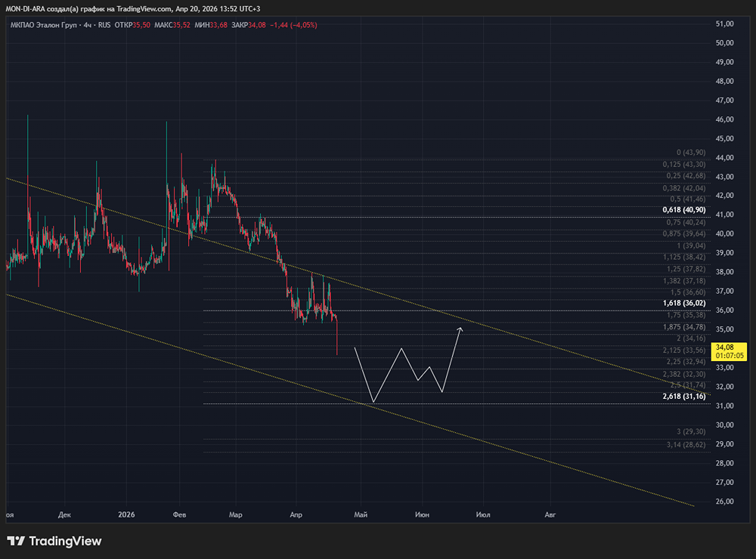The width and height of the screenshot is (756, 559).
Task: Click 45,00 on the price axis
Action: click(725, 138)
